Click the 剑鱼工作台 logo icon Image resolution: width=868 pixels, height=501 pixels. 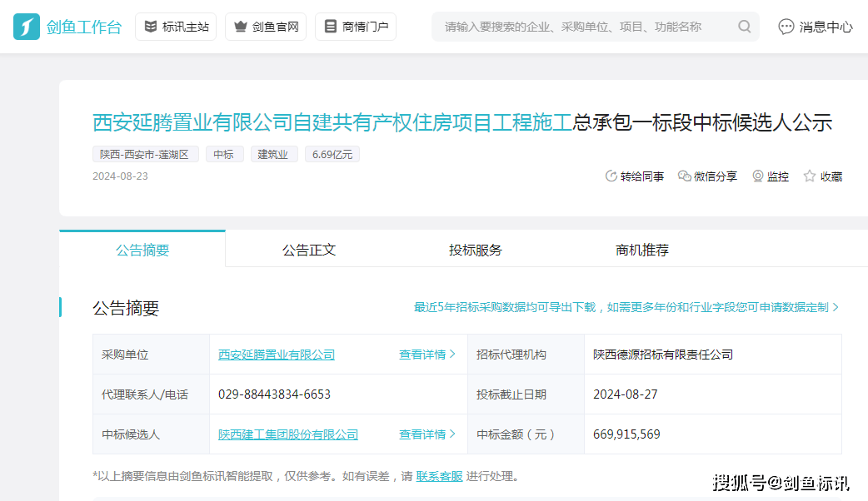click(27, 27)
